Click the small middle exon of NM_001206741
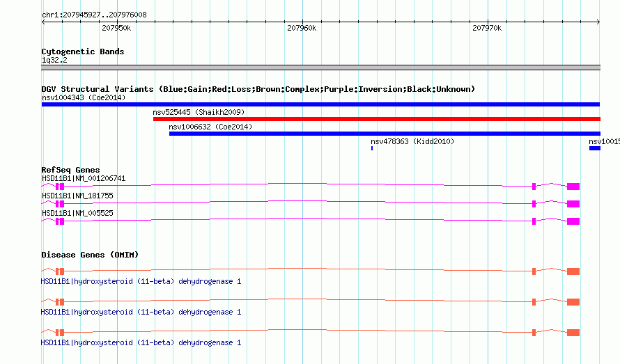Viewport: 620px width, 364px height. click(534, 187)
